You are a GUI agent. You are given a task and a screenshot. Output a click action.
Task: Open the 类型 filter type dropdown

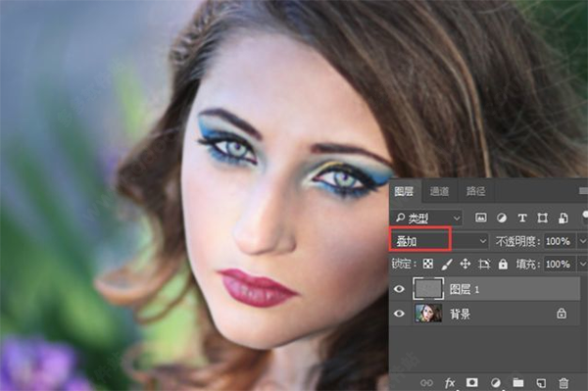tap(427, 218)
